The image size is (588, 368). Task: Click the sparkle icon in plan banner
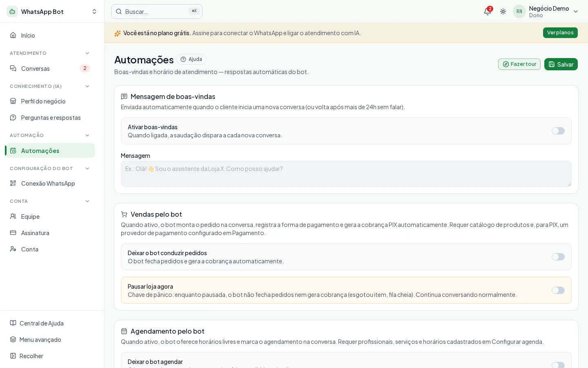click(x=118, y=33)
